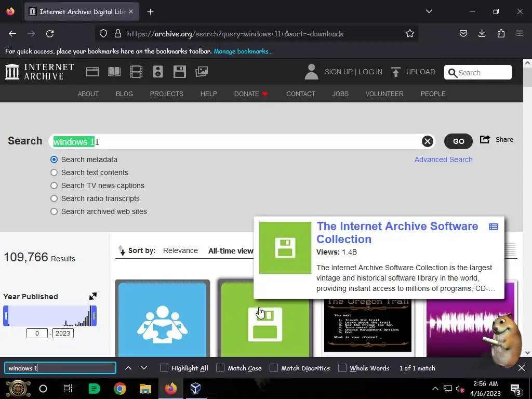Click the 2023 end year field
Image resolution: width=532 pixels, height=399 pixels.
tap(63, 333)
